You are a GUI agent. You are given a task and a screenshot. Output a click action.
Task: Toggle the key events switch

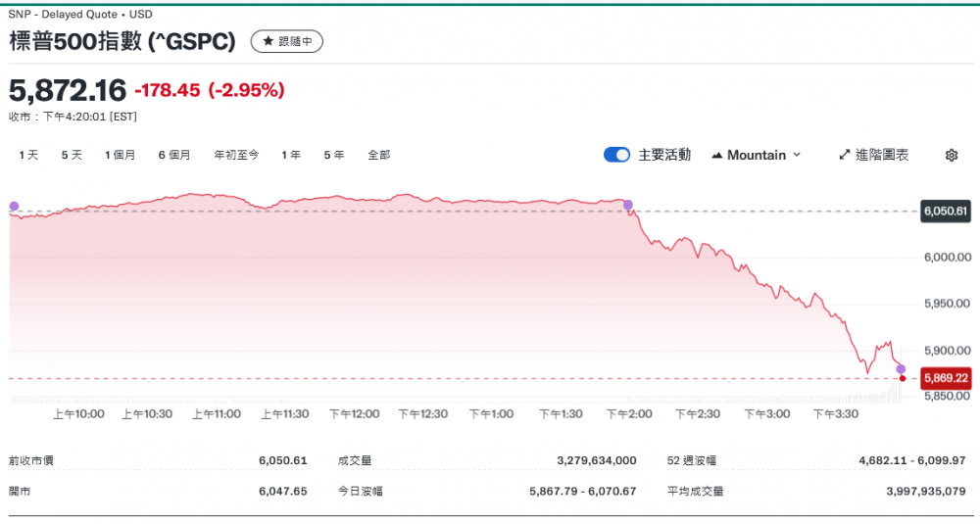click(x=617, y=155)
